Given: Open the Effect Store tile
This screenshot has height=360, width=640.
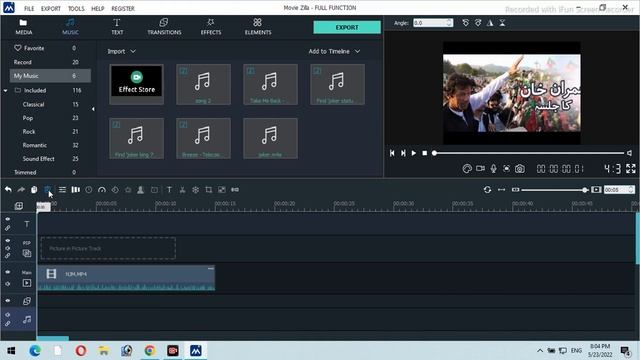Looking at the screenshot, I should point(137,84).
